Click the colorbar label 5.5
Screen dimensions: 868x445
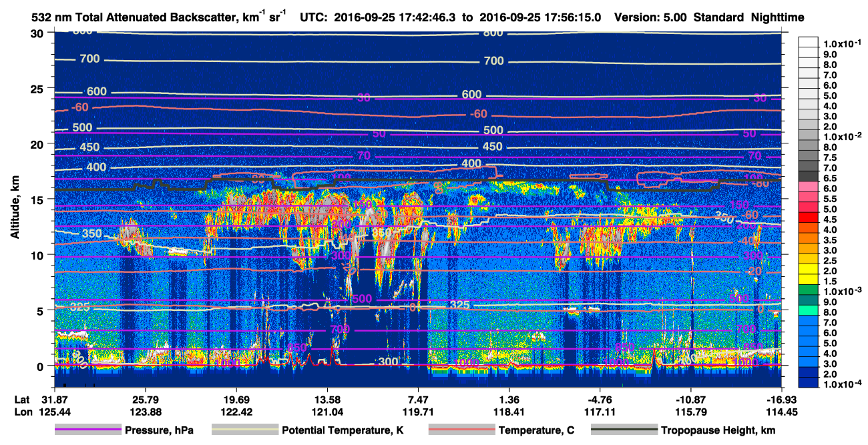click(x=830, y=199)
